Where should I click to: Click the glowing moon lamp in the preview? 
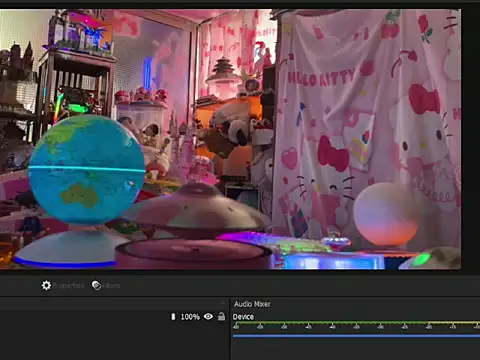[386, 214]
